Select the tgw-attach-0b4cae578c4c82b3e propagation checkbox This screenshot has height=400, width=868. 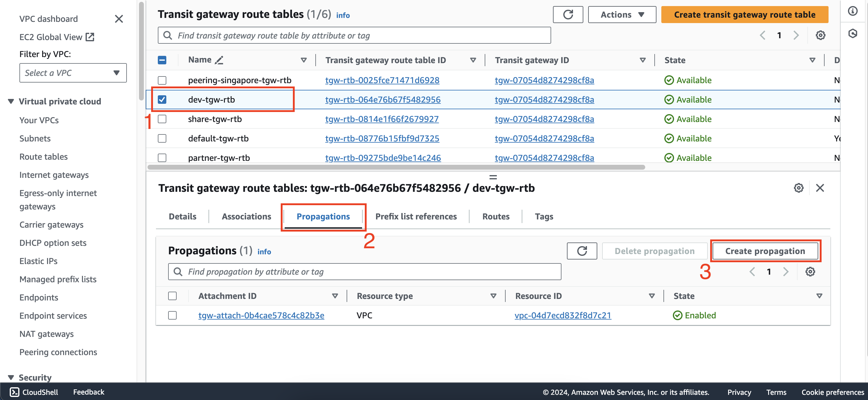tap(172, 315)
